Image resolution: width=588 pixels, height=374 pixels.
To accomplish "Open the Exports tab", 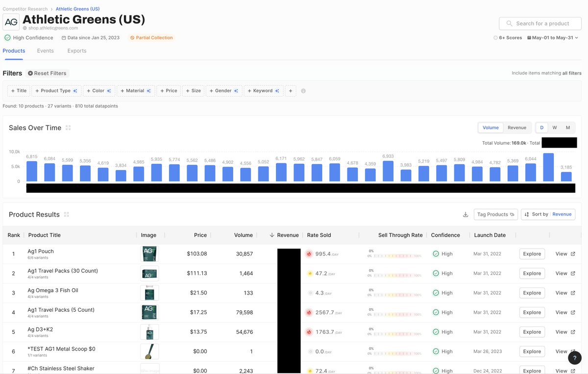I will click(76, 50).
